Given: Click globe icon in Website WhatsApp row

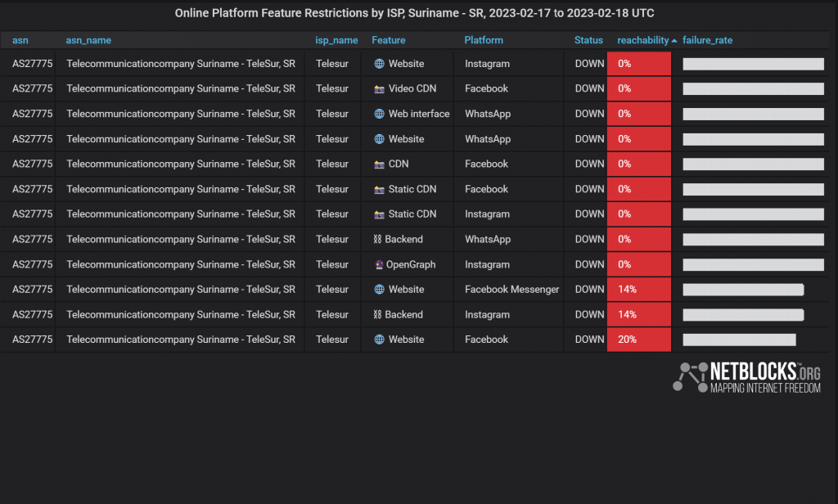Looking at the screenshot, I should click(x=379, y=139).
